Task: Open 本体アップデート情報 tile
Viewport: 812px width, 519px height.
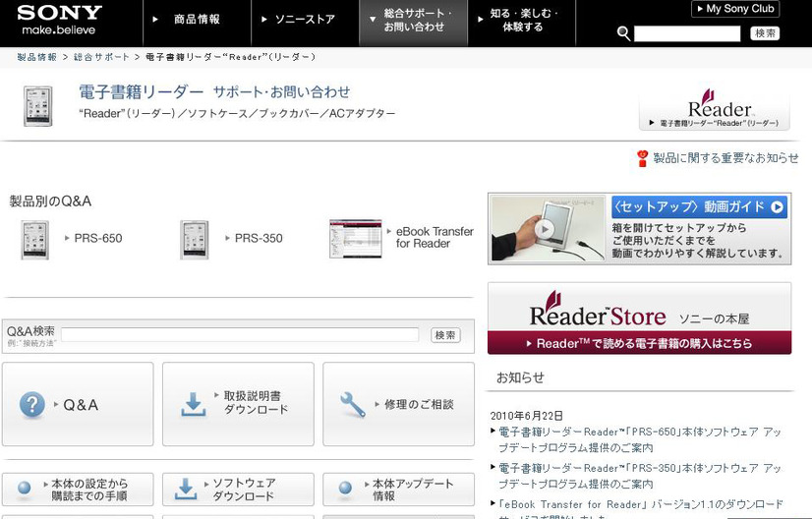Action: tap(399, 490)
